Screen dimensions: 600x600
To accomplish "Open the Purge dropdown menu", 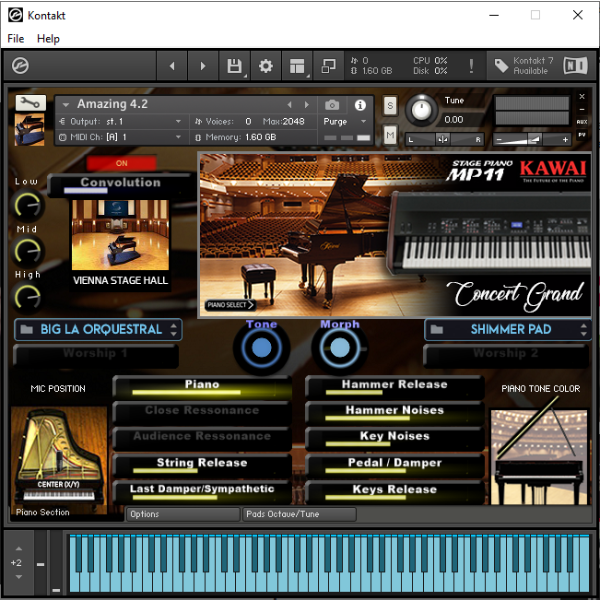I will [344, 122].
